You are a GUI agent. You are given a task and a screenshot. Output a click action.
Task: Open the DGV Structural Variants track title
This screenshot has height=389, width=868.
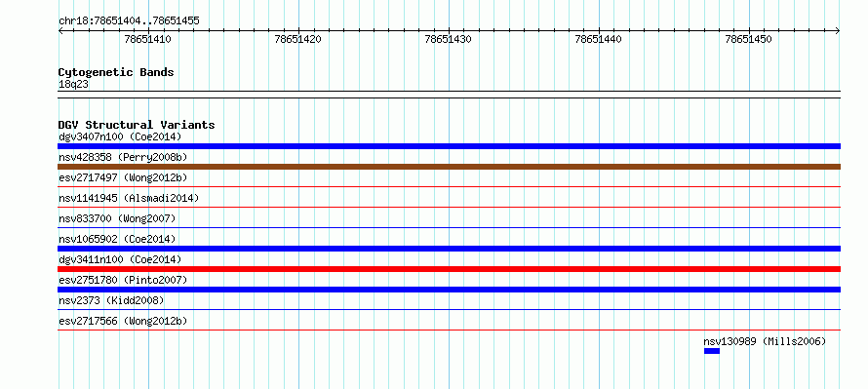point(137,125)
